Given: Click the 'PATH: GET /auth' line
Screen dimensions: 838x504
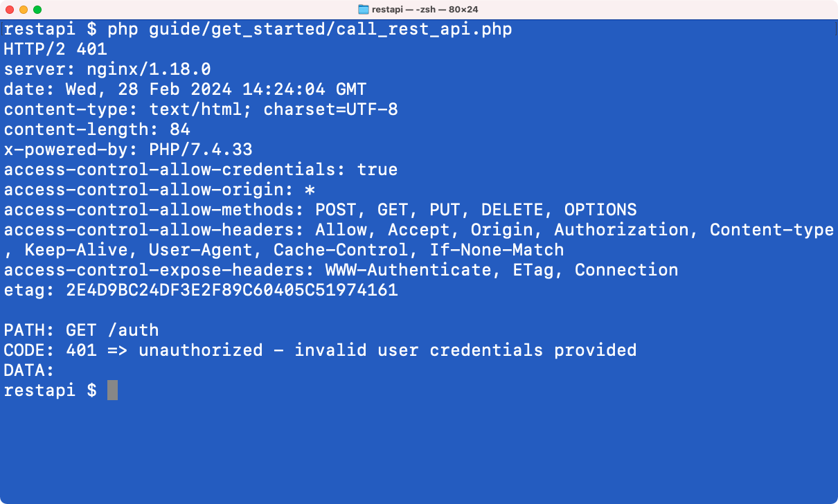Looking at the screenshot, I should point(81,331).
